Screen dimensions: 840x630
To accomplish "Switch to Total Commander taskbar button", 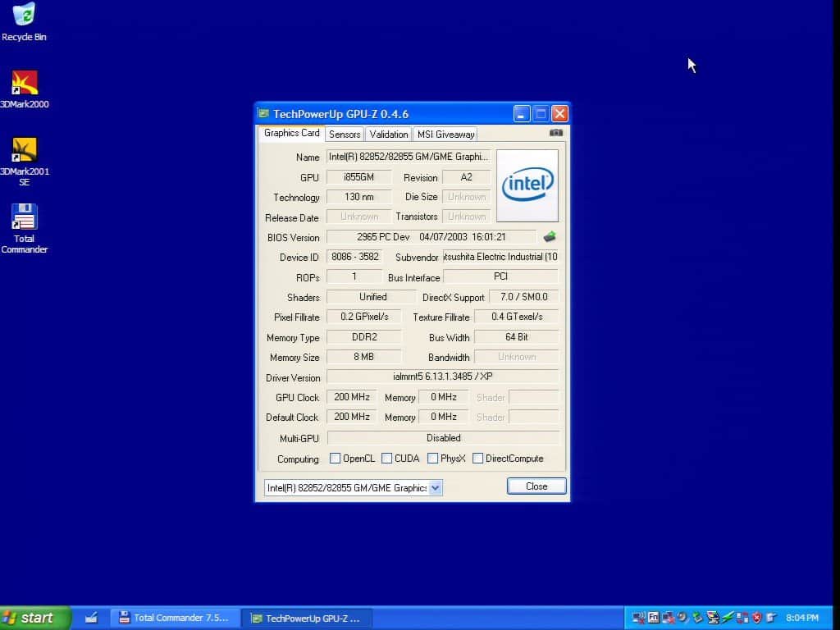I will (176, 618).
